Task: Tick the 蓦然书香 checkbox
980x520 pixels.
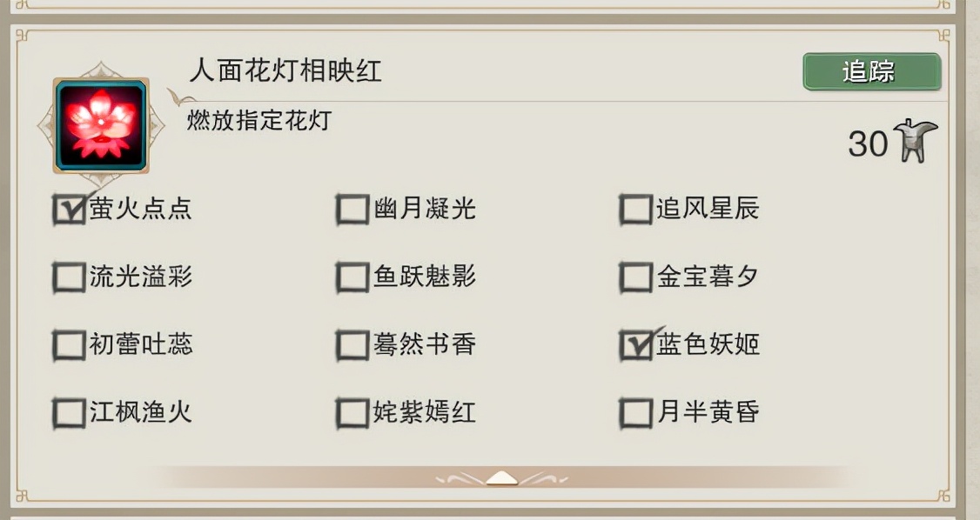Action: (x=352, y=345)
